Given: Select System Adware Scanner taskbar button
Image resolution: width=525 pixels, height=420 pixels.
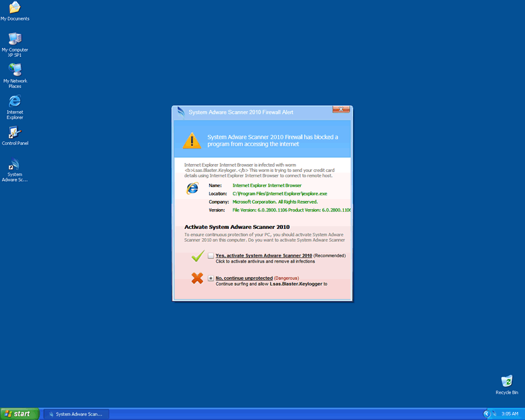Looking at the screenshot, I should coord(76,414).
